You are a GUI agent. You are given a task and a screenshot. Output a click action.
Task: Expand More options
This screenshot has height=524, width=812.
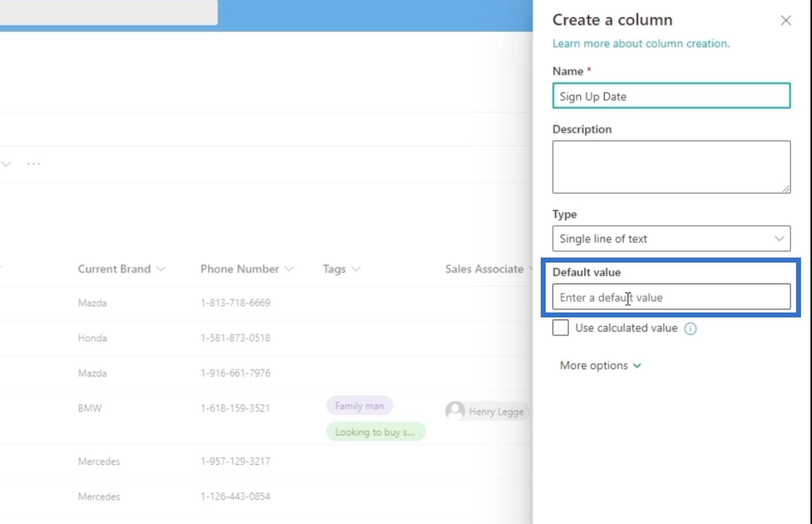[x=600, y=366]
